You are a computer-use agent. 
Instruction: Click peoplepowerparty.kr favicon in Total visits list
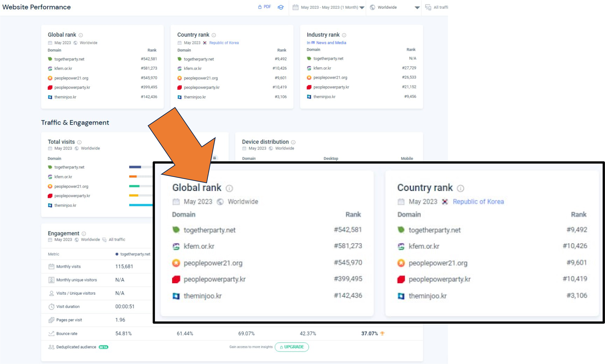pyautogui.click(x=50, y=196)
